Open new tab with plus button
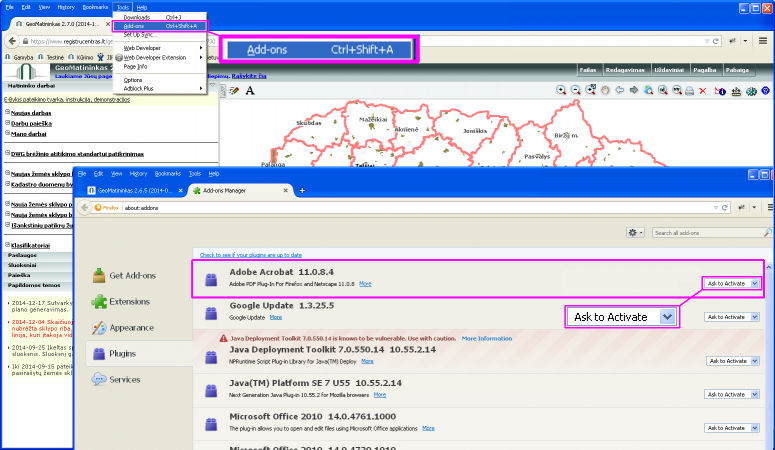This screenshot has height=450, width=775. coord(302,190)
